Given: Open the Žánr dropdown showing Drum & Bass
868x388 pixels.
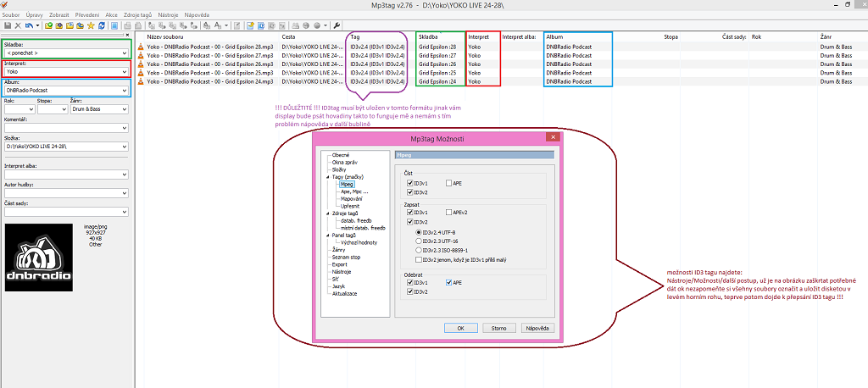Looking at the screenshot, I should point(125,108).
